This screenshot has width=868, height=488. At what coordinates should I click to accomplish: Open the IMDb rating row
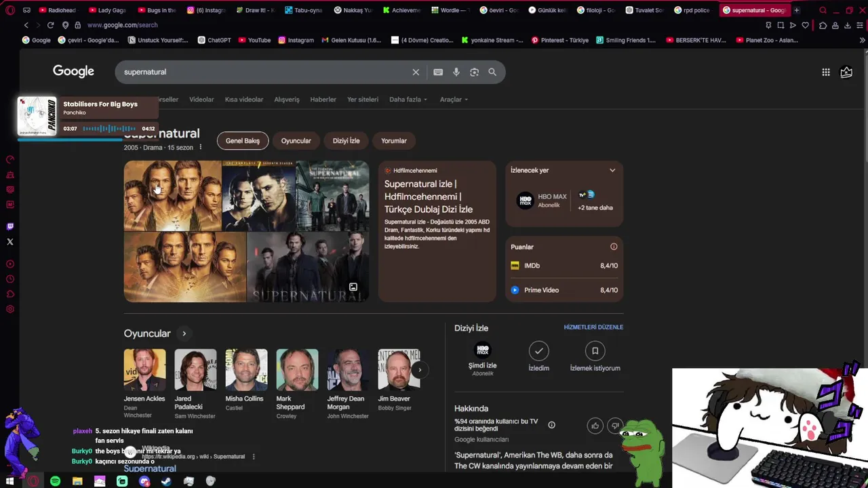(564, 266)
